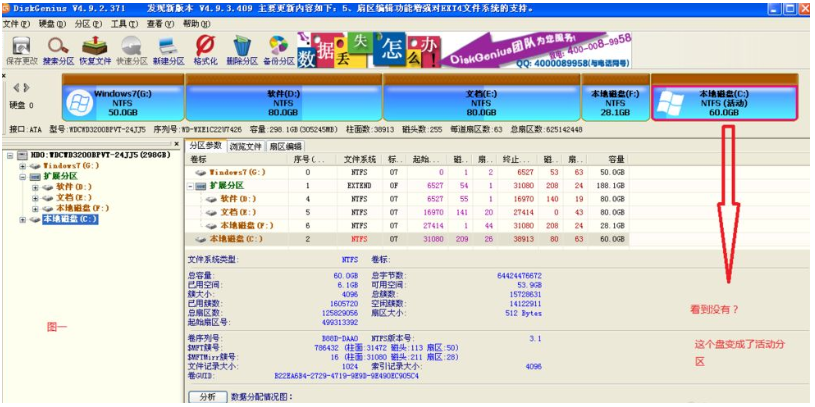Open the 恢复文件 recover files tool
This screenshot has height=407, width=815.
tap(95, 48)
